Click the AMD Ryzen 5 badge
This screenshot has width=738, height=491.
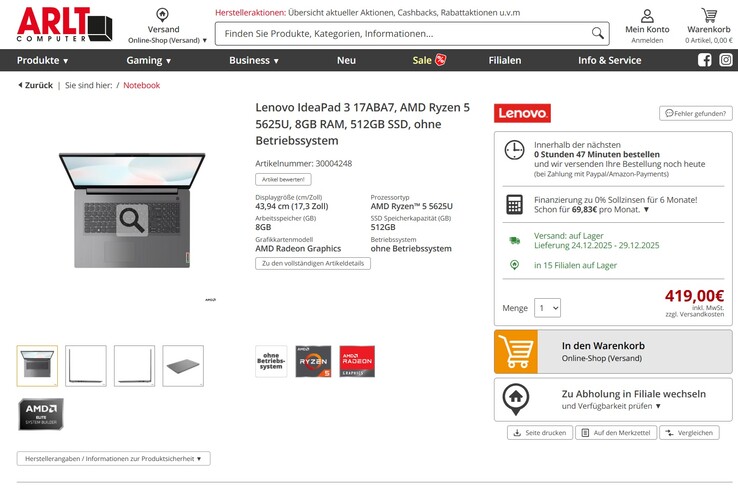click(x=313, y=361)
